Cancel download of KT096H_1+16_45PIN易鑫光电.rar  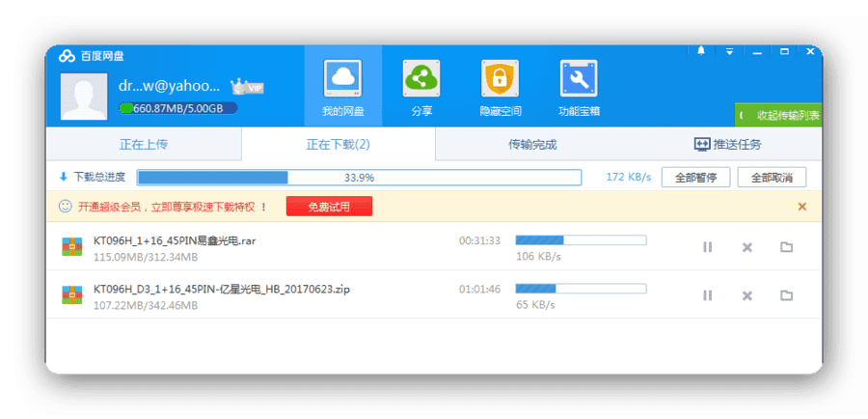[x=746, y=247]
